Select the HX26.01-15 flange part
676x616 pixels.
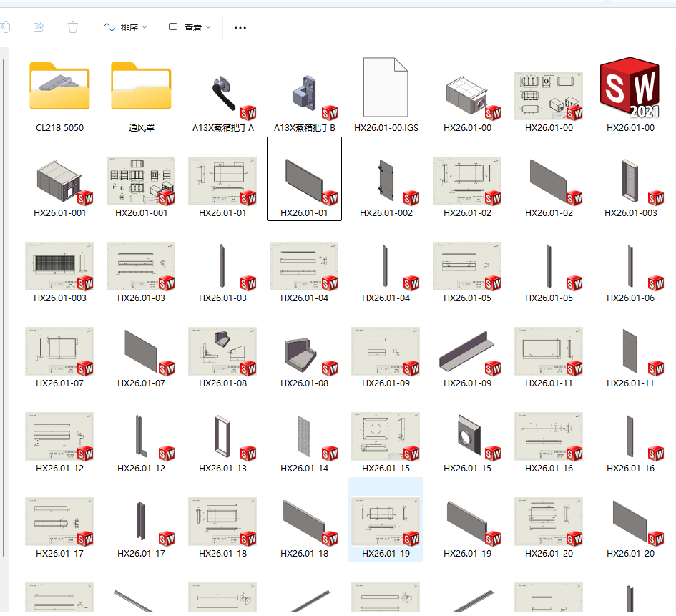(x=467, y=436)
